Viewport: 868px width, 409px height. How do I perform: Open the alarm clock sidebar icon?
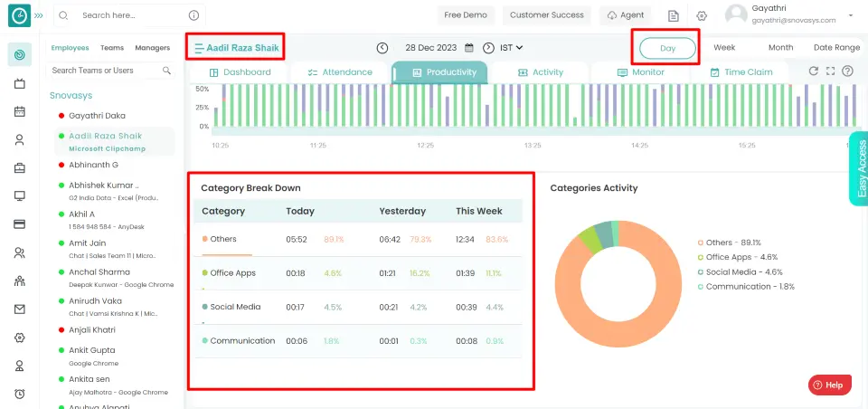[19, 394]
